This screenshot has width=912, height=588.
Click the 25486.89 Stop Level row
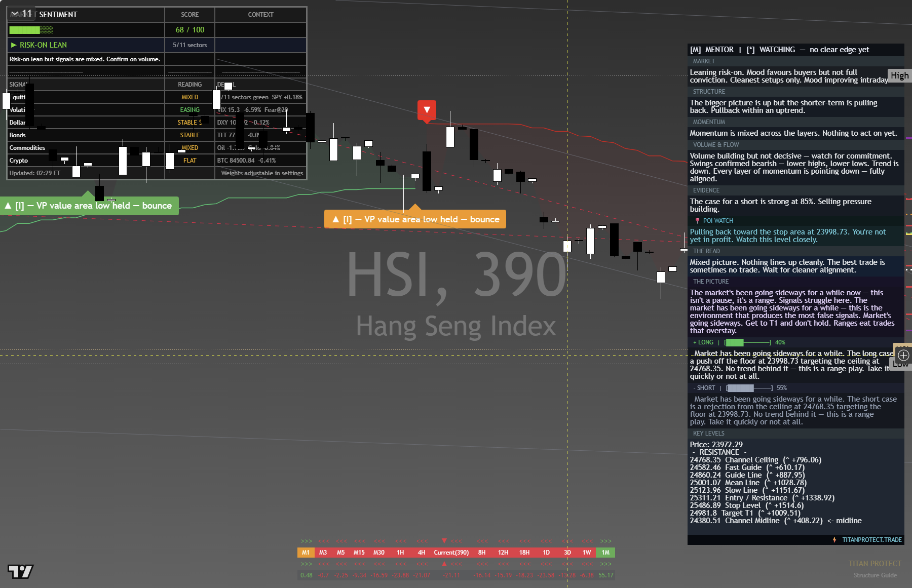tap(747, 505)
